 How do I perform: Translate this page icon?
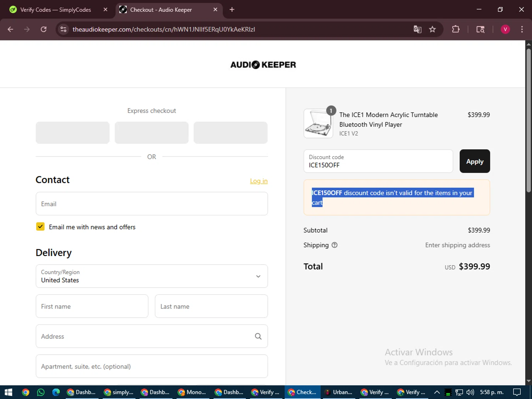tap(417, 29)
